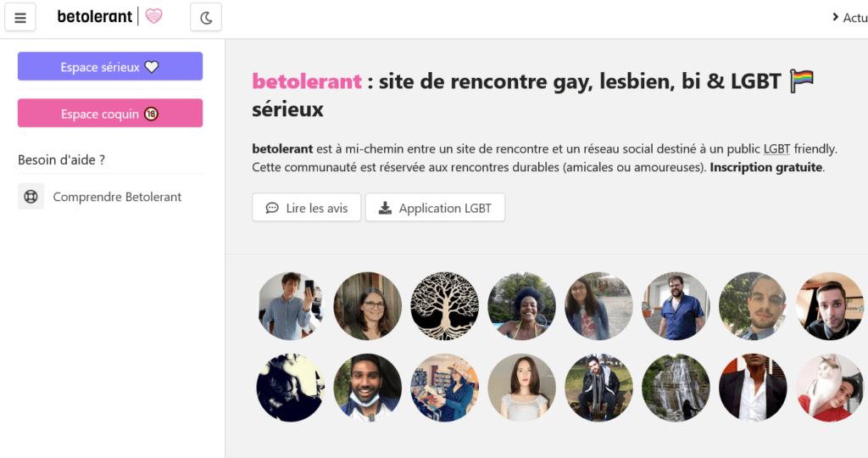The image size is (868, 458).
Task: Click the man taking a mirror selfie
Action: click(x=291, y=306)
